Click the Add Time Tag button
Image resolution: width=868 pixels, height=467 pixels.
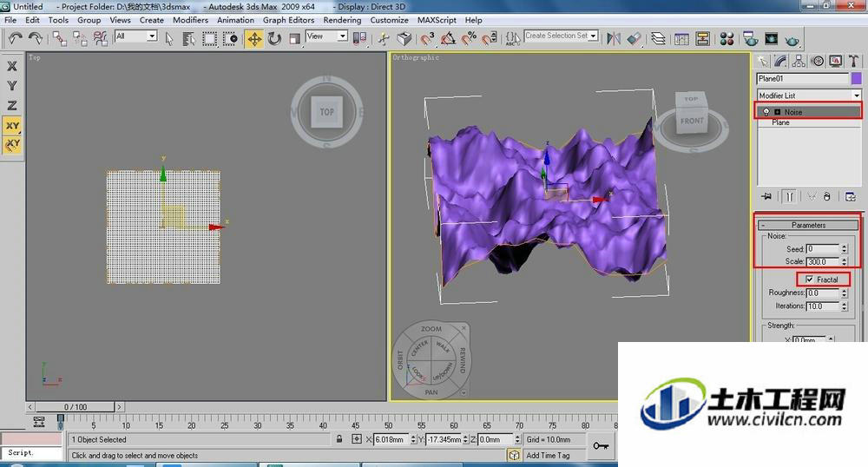(547, 456)
